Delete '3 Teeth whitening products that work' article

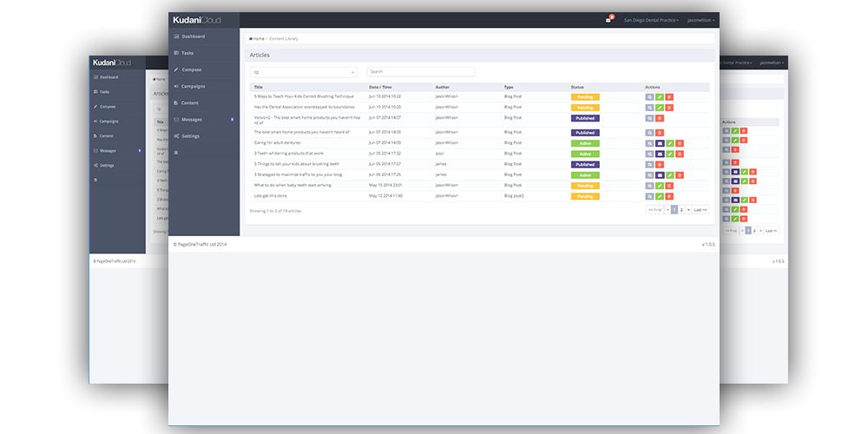(680, 154)
